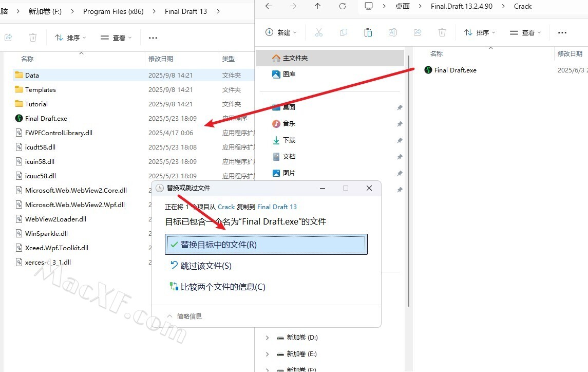Image resolution: width=588 pixels, height=372 pixels.
Task: Open the 排序 sort dropdown in left window
Action: pos(70,38)
